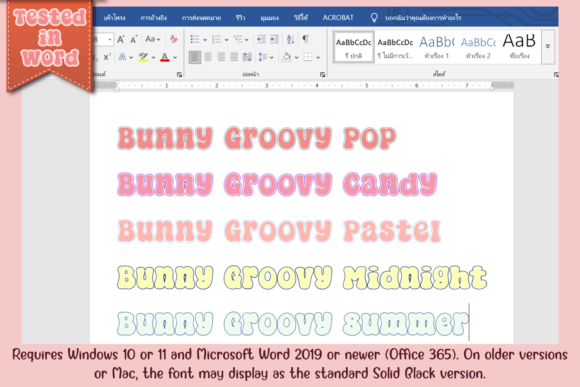Click the Thai Distribute alignment icon

click(x=247, y=57)
